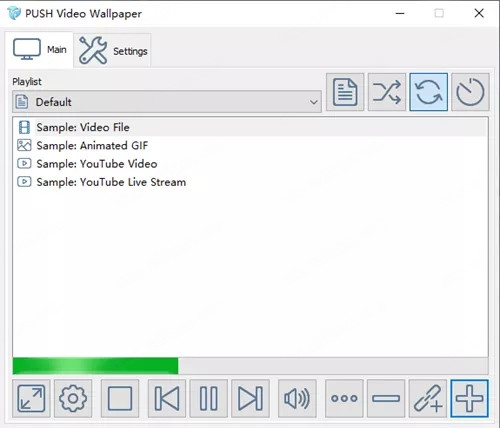This screenshot has height=428, width=500.
Task: Select Sample: Animated GIF entry
Action: click(x=251, y=146)
